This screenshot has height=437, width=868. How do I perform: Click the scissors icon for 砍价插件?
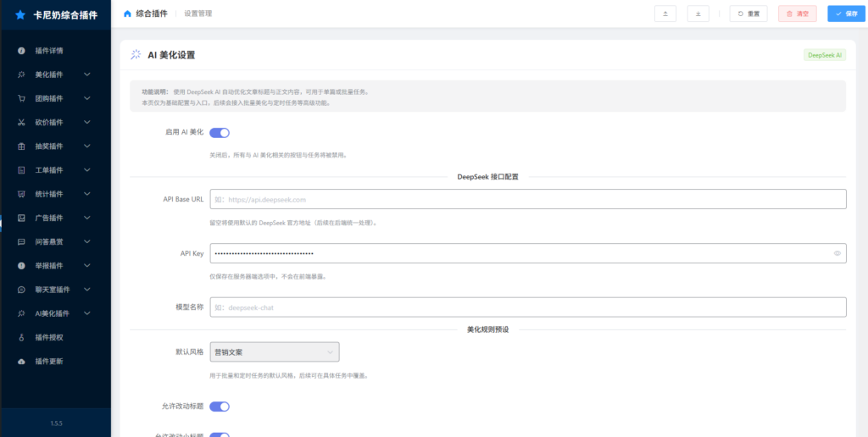point(21,122)
